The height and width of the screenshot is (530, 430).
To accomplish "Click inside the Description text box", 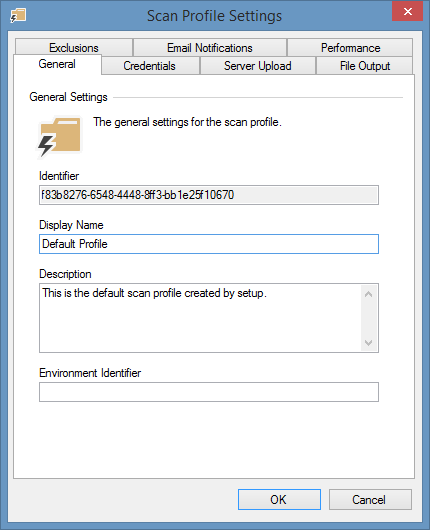I will [200, 318].
